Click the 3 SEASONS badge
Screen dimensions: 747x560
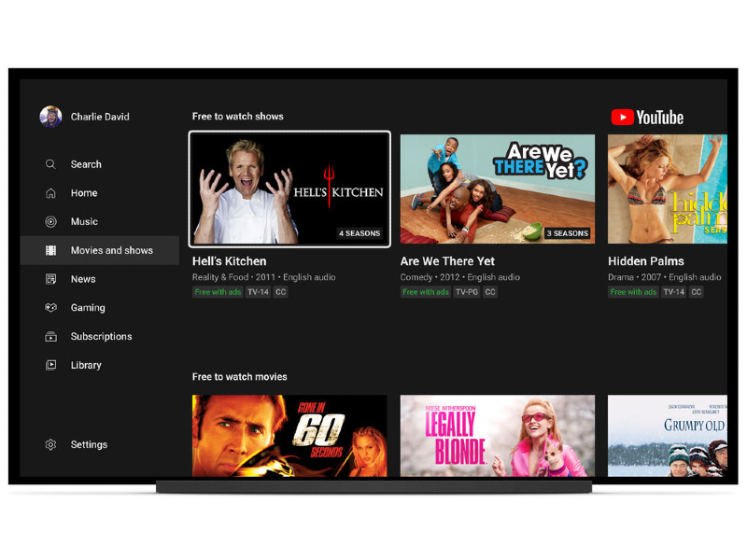568,233
